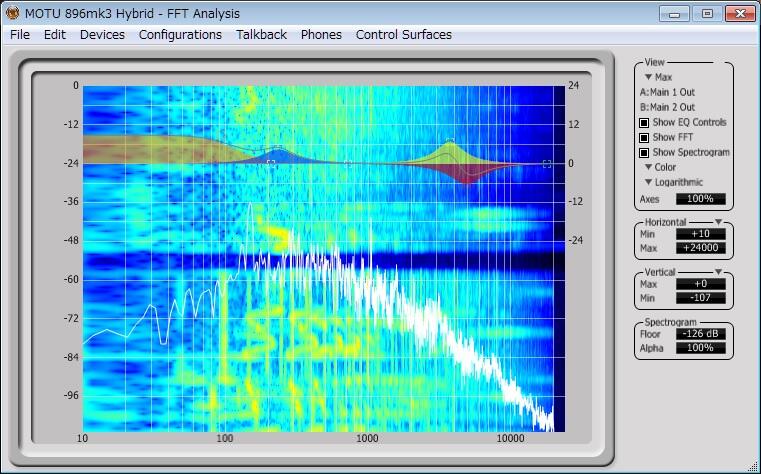Open the Devices menu
The height and width of the screenshot is (474, 761).
pos(102,35)
